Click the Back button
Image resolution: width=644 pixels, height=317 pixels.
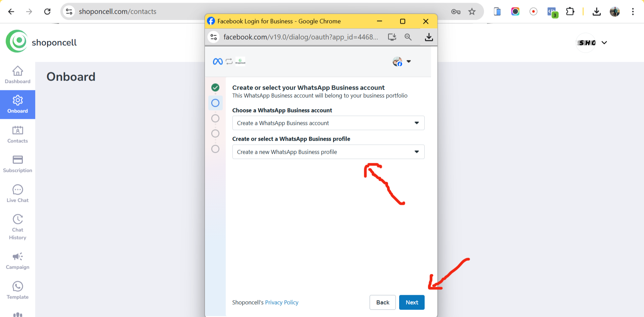pyautogui.click(x=383, y=303)
